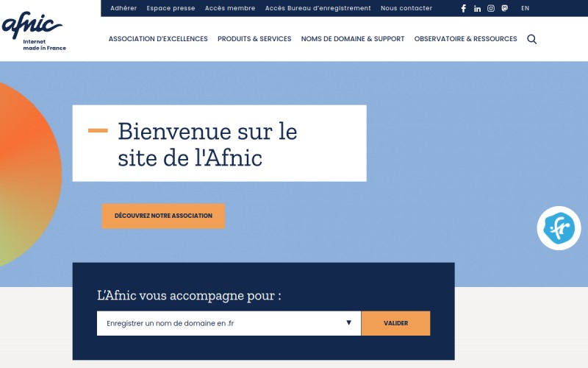Click 'Internet made in France' tagline

click(44, 45)
